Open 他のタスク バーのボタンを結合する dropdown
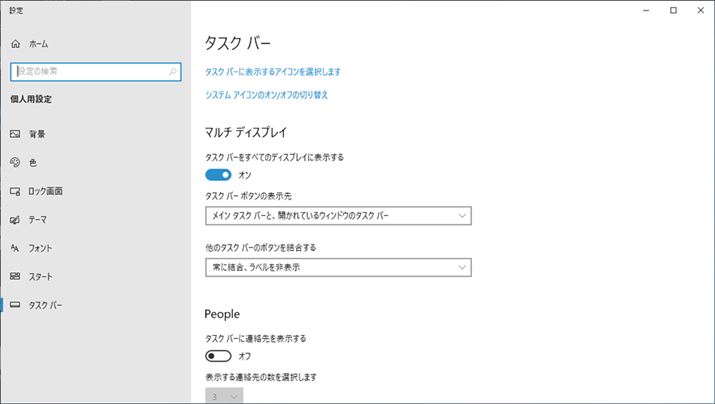 [x=337, y=267]
